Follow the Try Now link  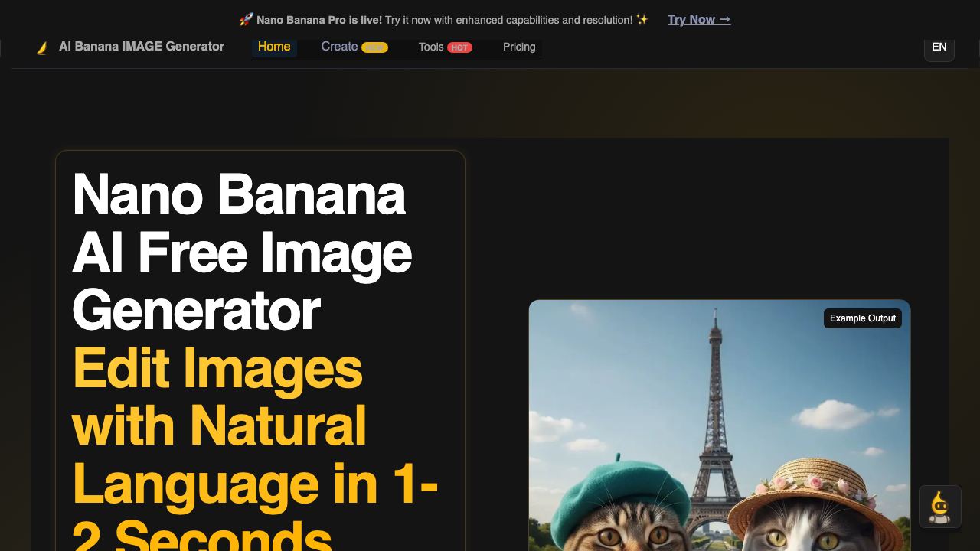coord(699,20)
